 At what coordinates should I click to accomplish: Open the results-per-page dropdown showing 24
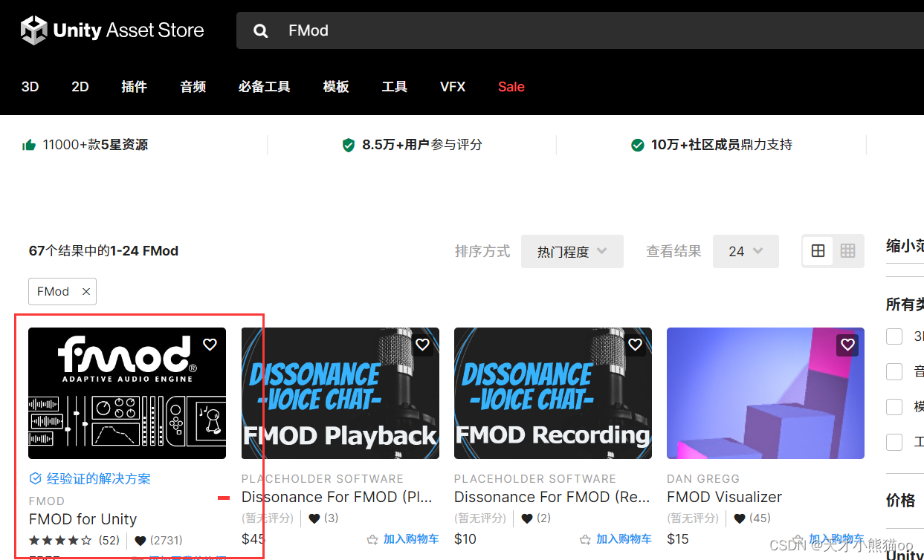click(x=746, y=251)
